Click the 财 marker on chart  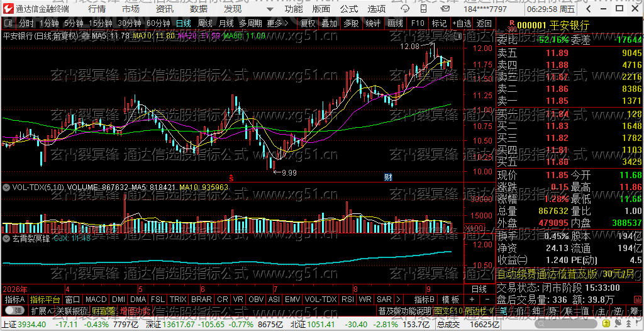pyautogui.click(x=387, y=177)
